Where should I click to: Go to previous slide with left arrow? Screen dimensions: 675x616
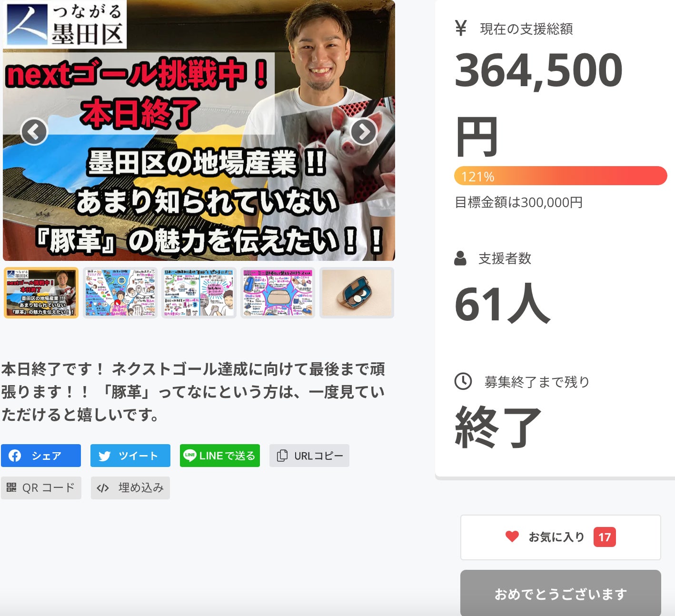pyautogui.click(x=34, y=131)
